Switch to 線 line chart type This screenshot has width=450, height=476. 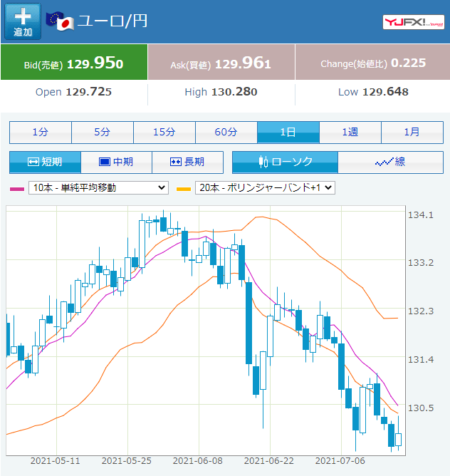point(390,162)
